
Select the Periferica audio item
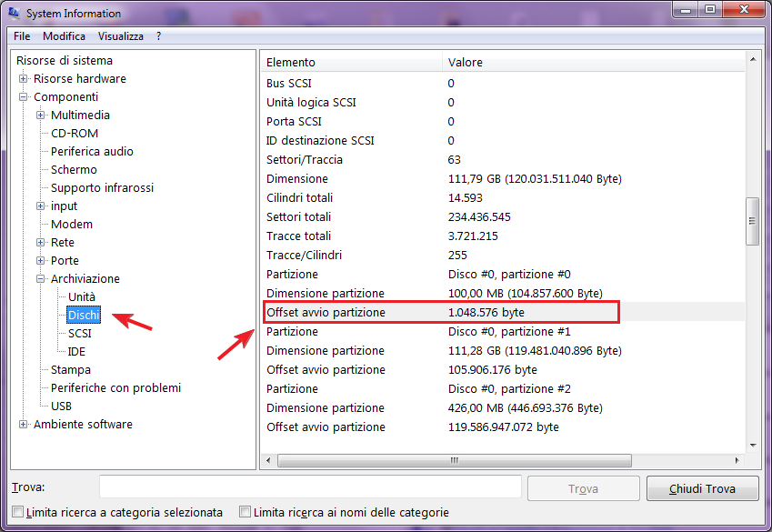(x=92, y=152)
